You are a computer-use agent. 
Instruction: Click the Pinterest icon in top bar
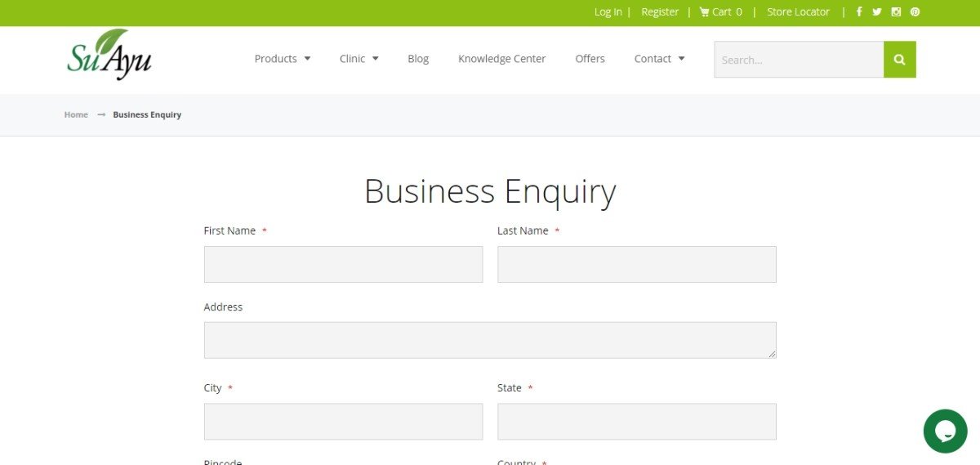click(x=915, y=11)
